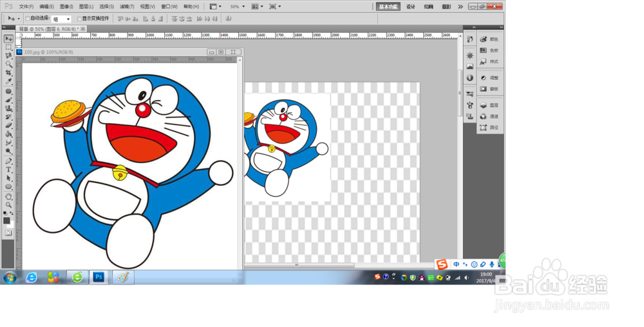Screen dimensions: 644x327
Task: Open the Navigator panel wheel icon
Action: [x=470, y=55]
